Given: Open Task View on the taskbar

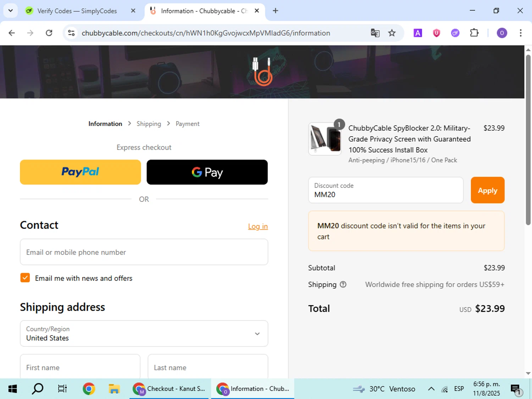Looking at the screenshot, I should pyautogui.click(x=62, y=389).
